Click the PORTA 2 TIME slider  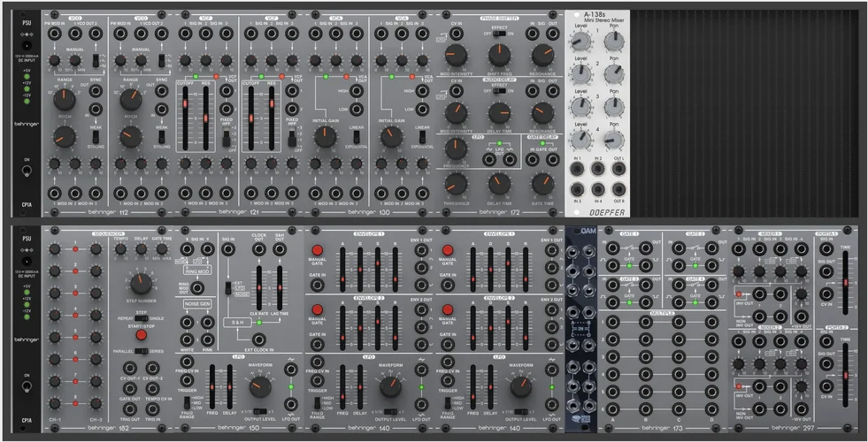click(845, 376)
